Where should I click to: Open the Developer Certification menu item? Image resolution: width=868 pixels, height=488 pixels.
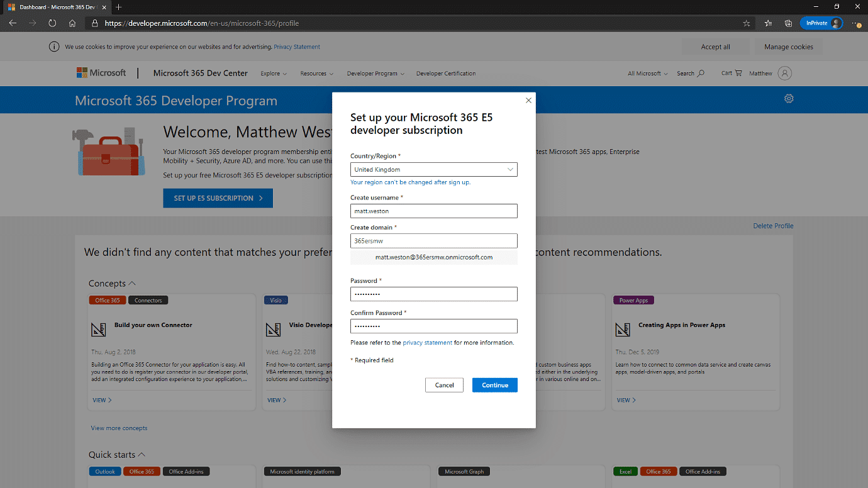[446, 74]
